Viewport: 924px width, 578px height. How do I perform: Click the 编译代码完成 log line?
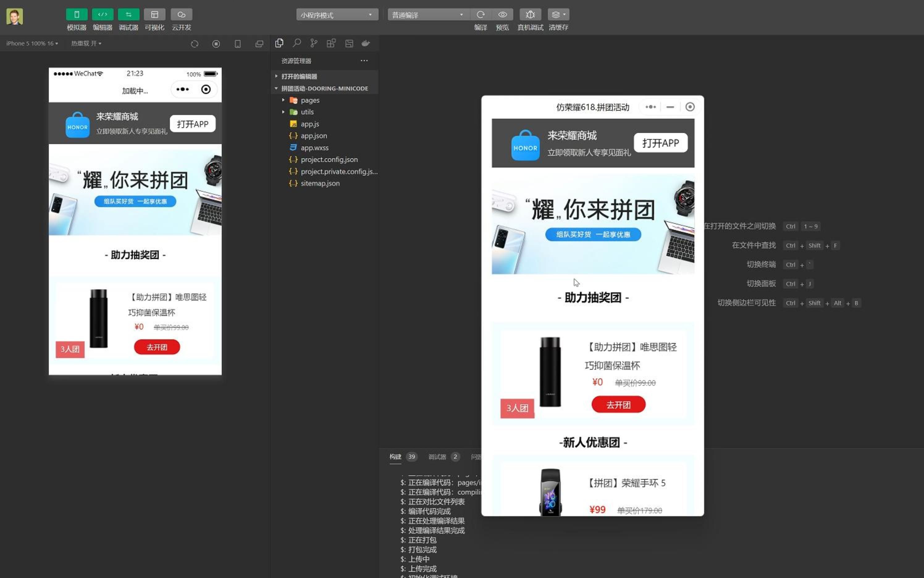pos(425,511)
